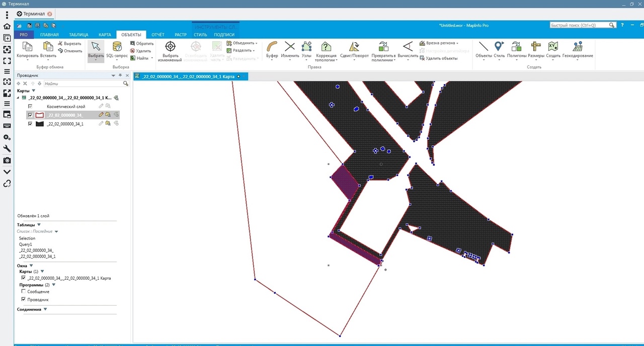Click the camera icon in left sidebar
The image size is (644, 346).
pyautogui.click(x=7, y=160)
